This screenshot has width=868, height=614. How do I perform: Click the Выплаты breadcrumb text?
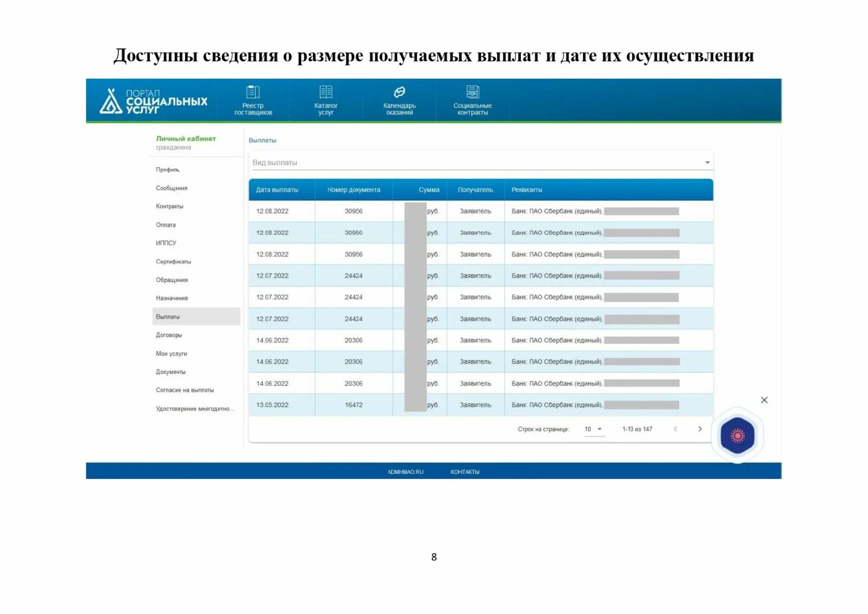[263, 141]
